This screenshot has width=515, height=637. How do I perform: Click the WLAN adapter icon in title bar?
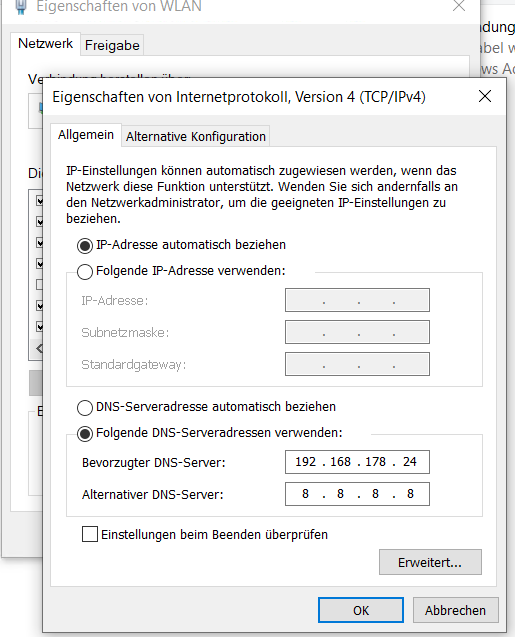(21, 6)
